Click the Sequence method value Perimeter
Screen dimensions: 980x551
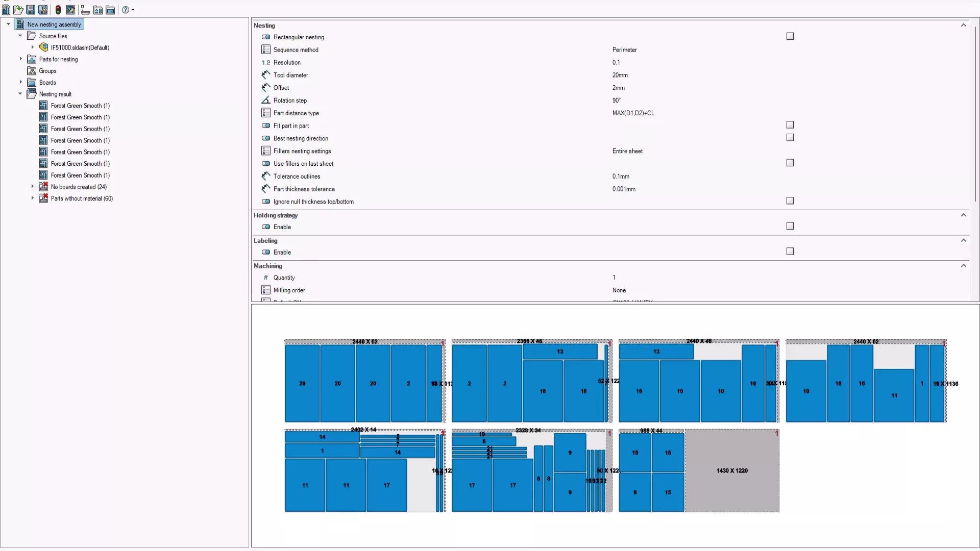tap(624, 50)
